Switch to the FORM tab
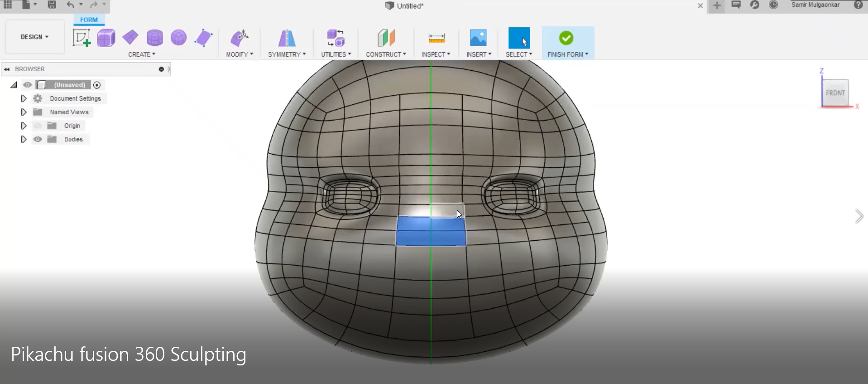The image size is (868, 384). (x=89, y=20)
